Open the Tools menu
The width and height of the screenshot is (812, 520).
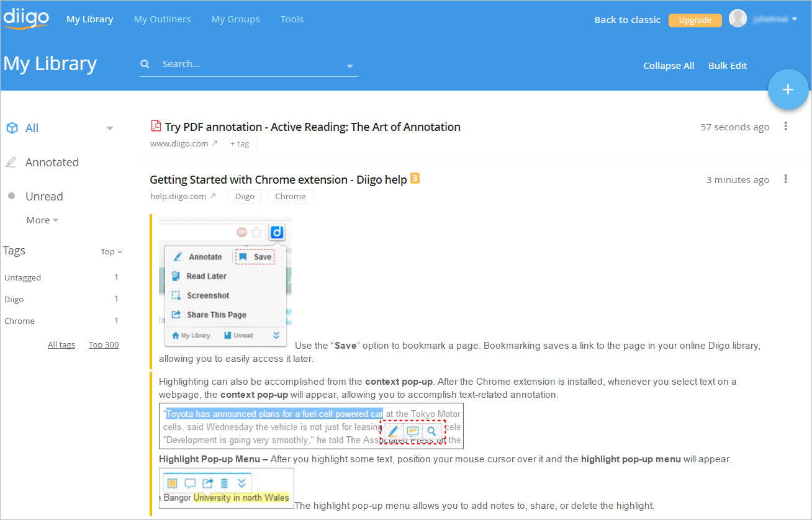pyautogui.click(x=292, y=19)
